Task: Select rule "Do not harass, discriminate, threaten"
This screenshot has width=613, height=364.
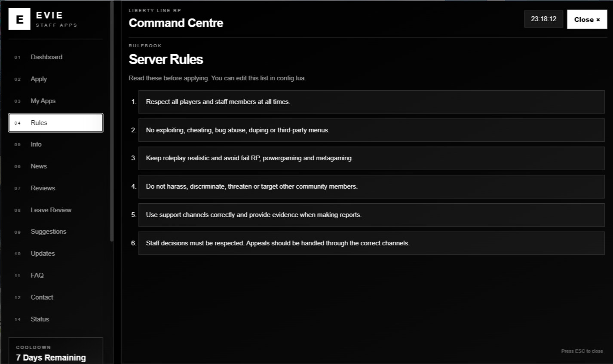Action: coord(371,187)
